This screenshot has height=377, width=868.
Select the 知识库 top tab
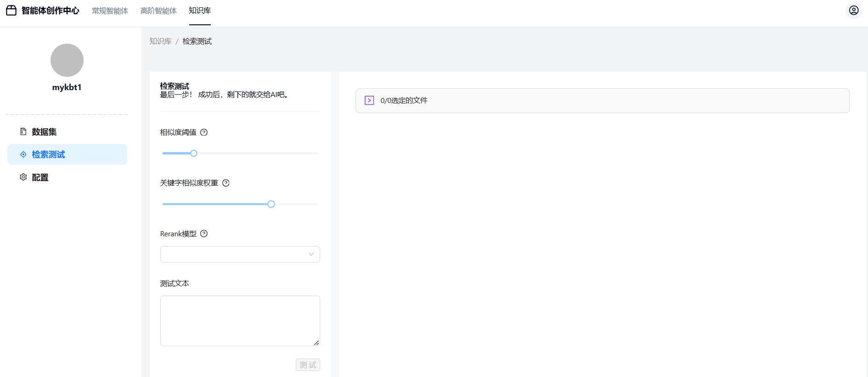point(200,11)
